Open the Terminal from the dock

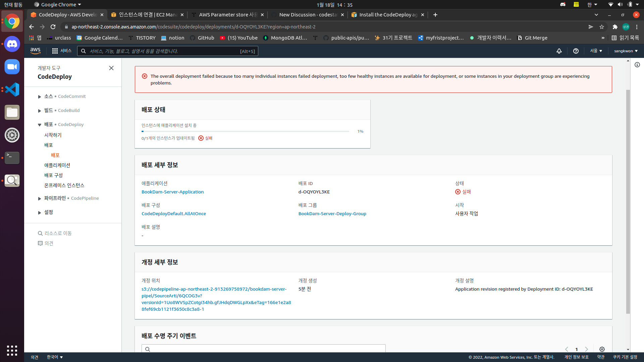12,158
